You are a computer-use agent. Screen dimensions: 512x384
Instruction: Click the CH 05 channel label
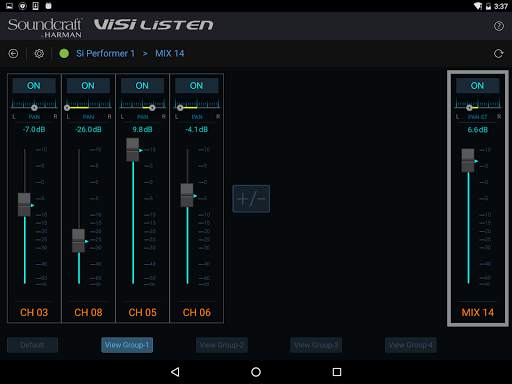142,312
